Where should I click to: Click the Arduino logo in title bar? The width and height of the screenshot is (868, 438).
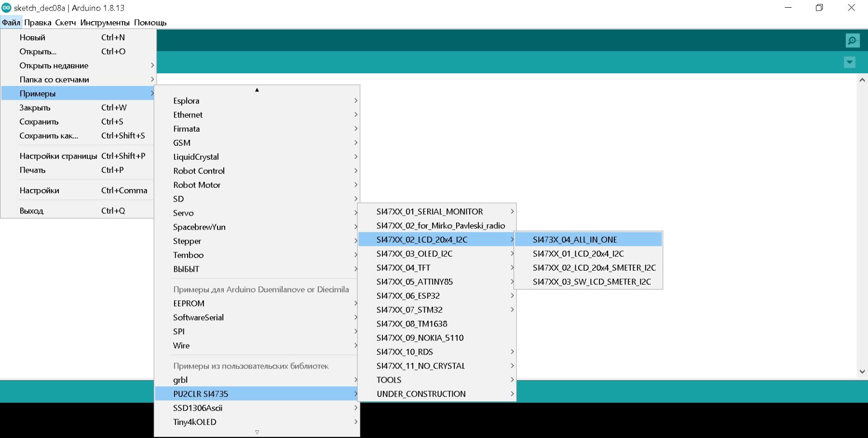[x=6, y=8]
